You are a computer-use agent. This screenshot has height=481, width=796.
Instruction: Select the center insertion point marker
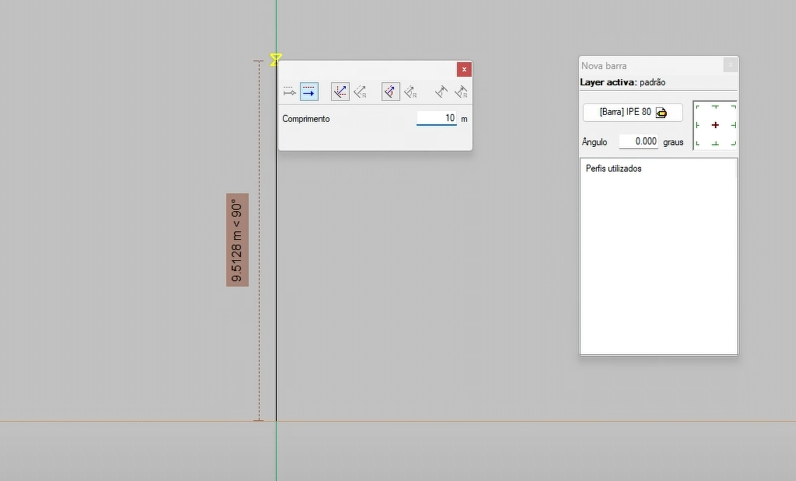(x=715, y=125)
